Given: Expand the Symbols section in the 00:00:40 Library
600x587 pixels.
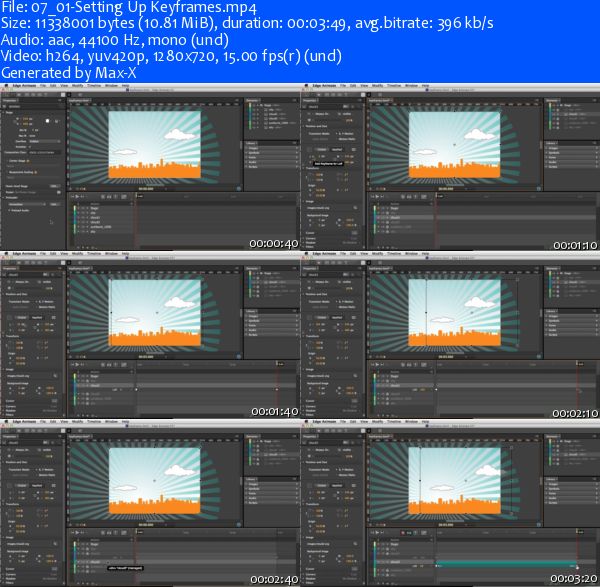Looking at the screenshot, I should pyautogui.click(x=247, y=153).
